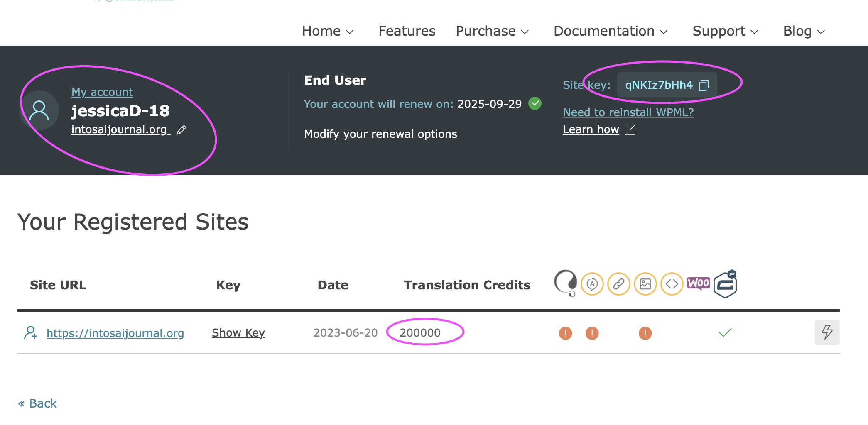Copy the site key using copy icon
Viewport: 868px width, 425px height.
click(x=704, y=85)
